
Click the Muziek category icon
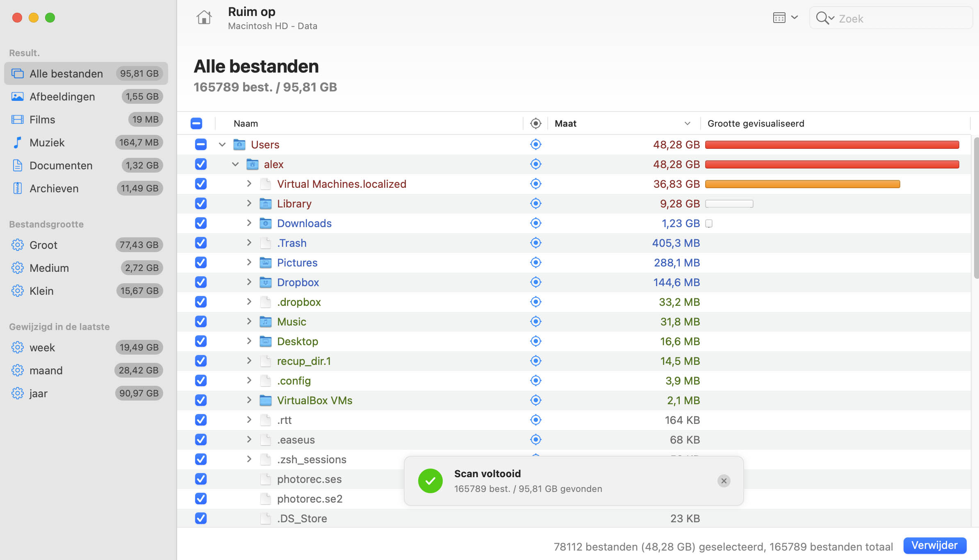pyautogui.click(x=18, y=142)
